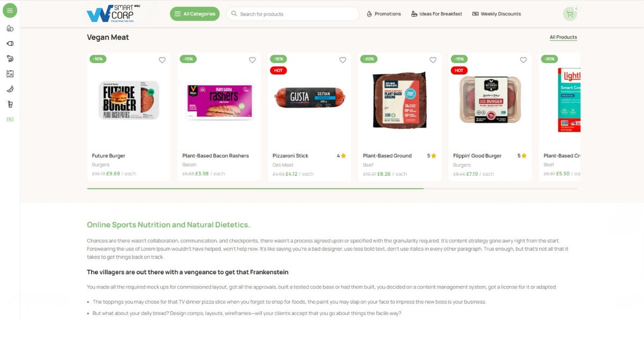Open the drinks cup sidebar icon
Viewport: 644px width, 338px height.
click(10, 104)
